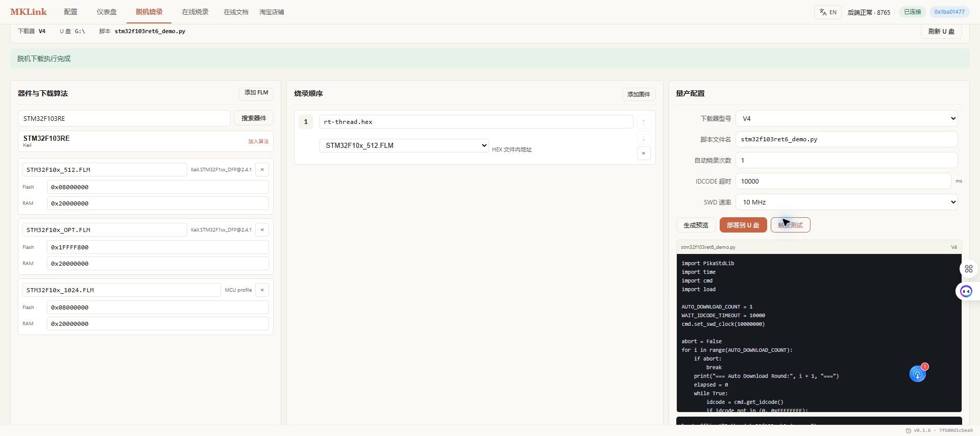Open the 在线文档 tab
Viewport: 980px width, 436px height.
point(236,12)
